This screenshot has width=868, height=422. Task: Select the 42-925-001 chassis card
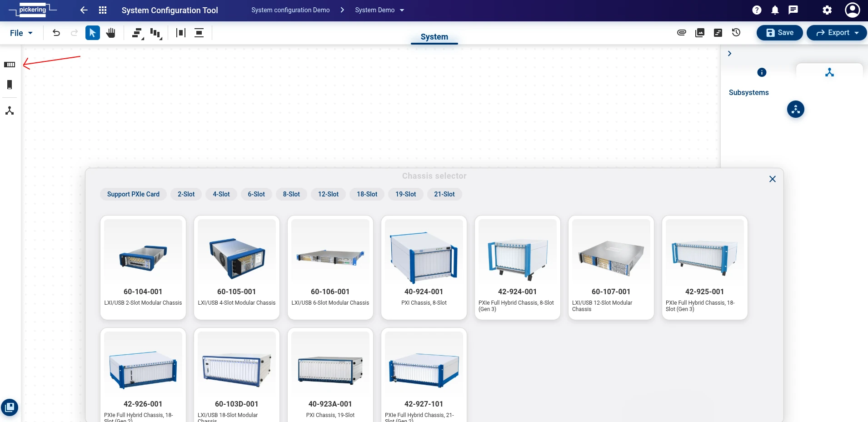pyautogui.click(x=705, y=267)
